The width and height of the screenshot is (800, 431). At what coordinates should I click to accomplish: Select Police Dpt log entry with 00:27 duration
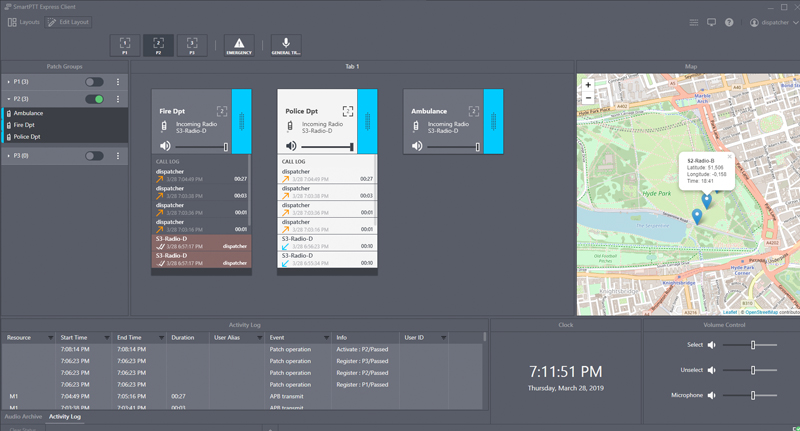click(x=327, y=175)
